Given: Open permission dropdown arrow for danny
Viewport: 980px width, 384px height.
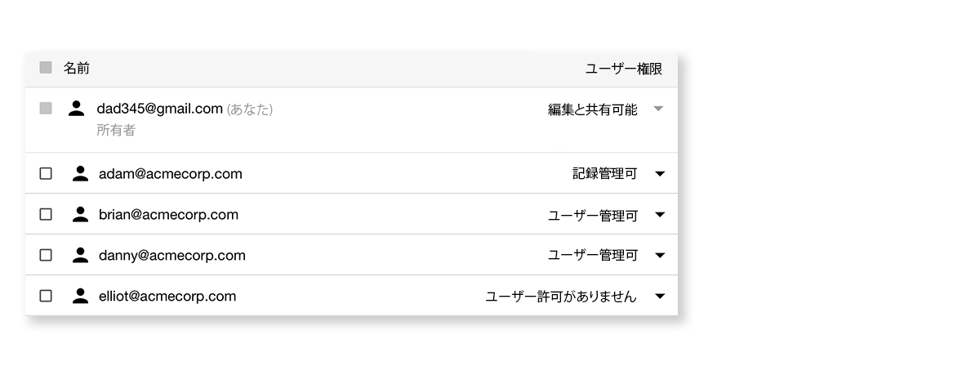Looking at the screenshot, I should pos(661,256).
